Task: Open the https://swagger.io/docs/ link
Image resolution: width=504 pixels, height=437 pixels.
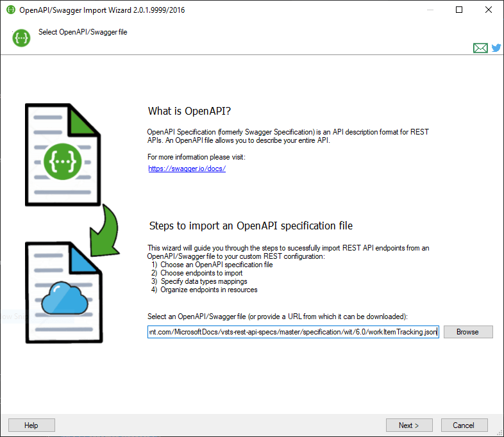Action: click(187, 169)
